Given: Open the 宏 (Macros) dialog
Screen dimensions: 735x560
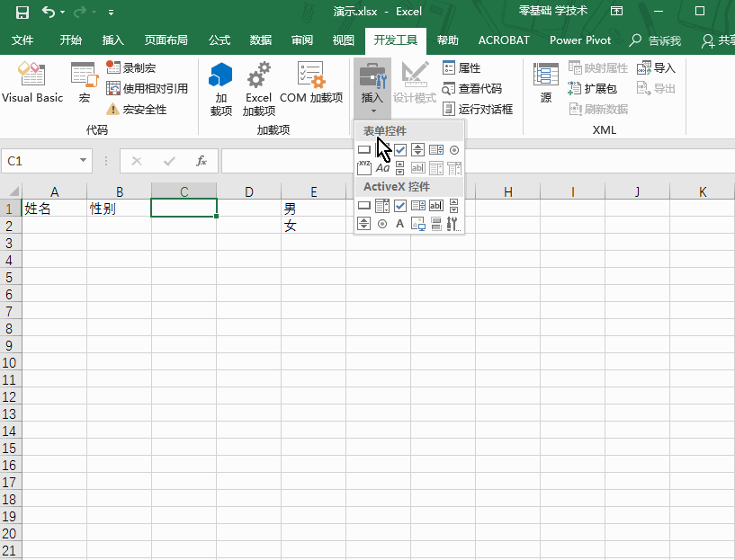Looking at the screenshot, I should tap(85, 83).
